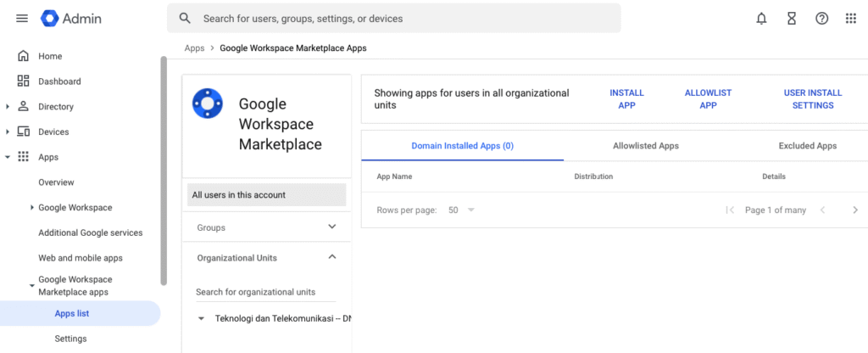Click Details column header
Screen dimensions: 868x353
click(x=774, y=176)
